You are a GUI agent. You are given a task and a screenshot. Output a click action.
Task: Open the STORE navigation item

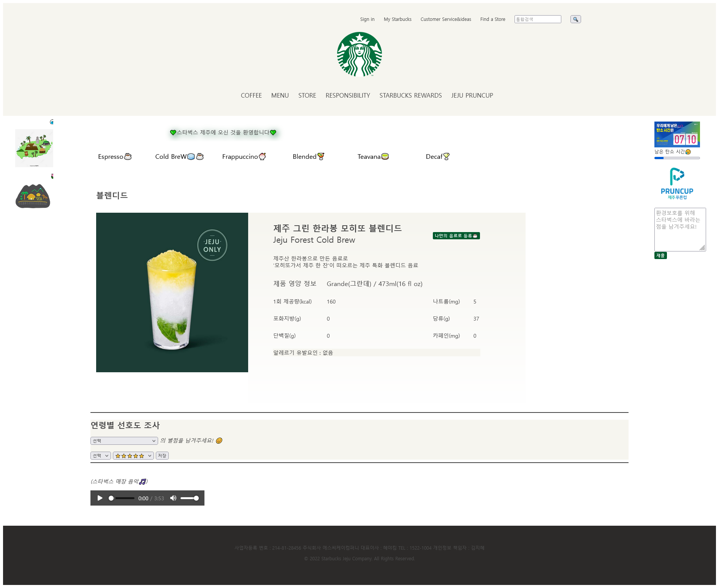(307, 95)
